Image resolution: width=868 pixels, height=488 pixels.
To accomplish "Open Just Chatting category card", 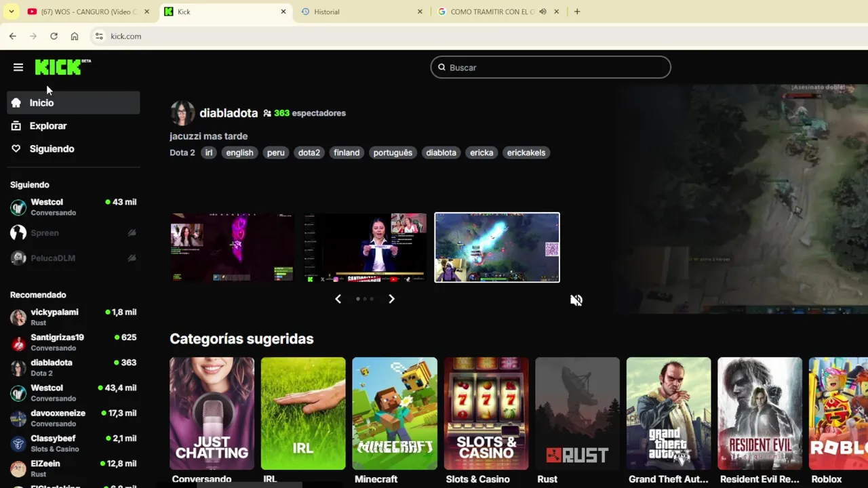I will pos(212,413).
